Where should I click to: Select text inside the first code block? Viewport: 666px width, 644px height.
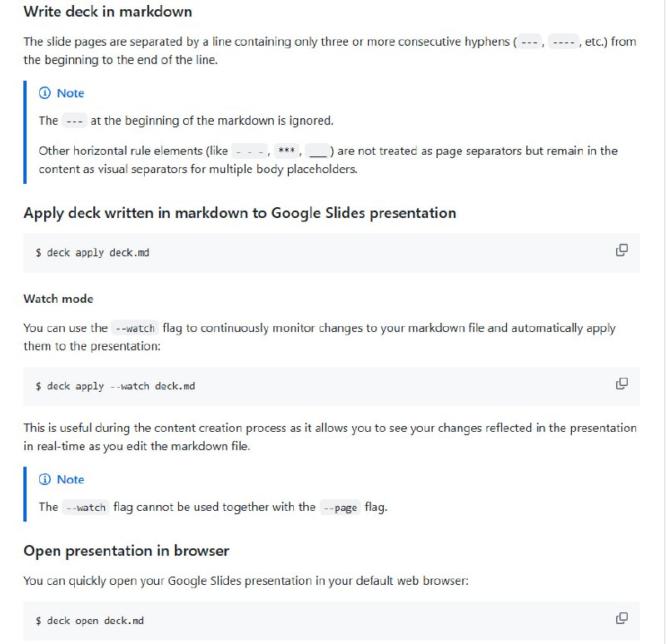tap(92, 253)
